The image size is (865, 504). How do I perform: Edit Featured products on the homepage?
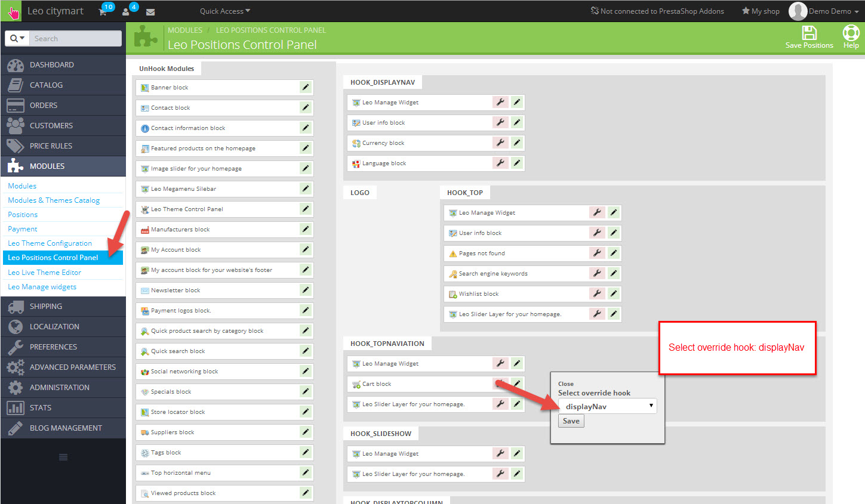[306, 149]
